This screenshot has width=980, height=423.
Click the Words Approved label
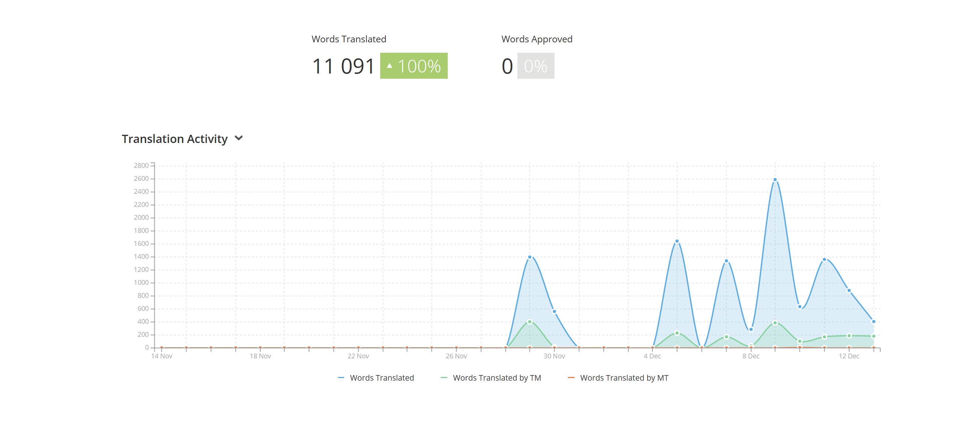pos(536,39)
